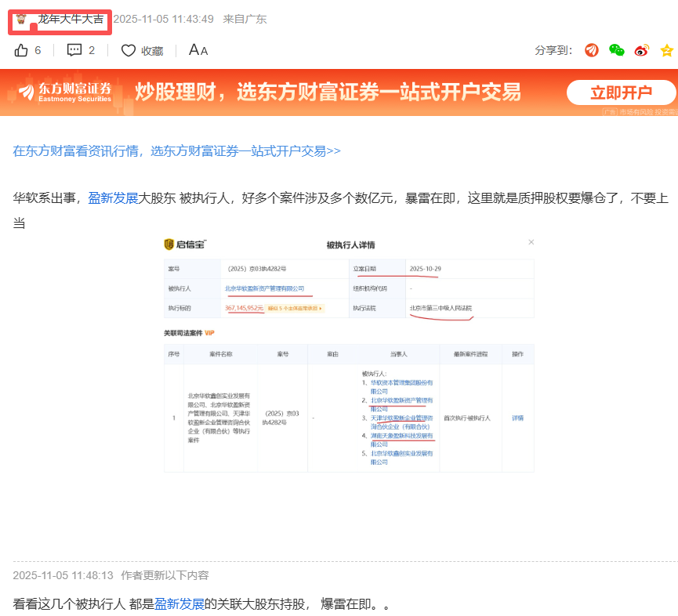678x616 pixels.
Task: Share to Weibo via the red eye icon
Action: coord(642,50)
